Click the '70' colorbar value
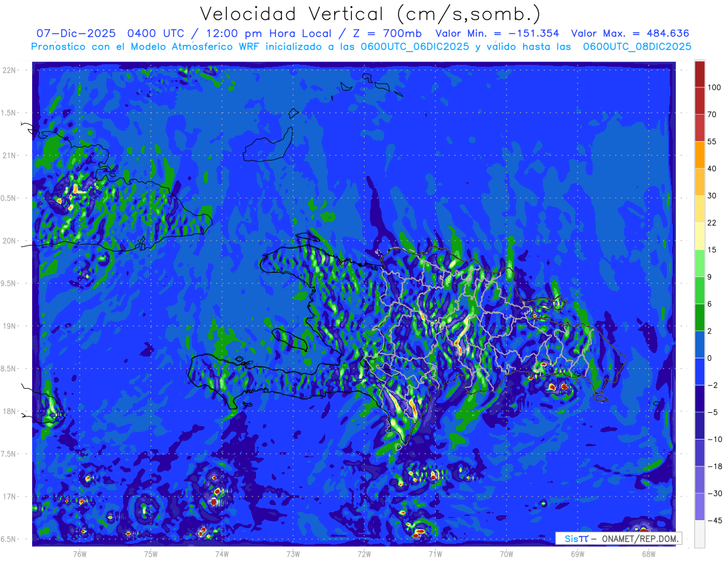 pos(712,114)
